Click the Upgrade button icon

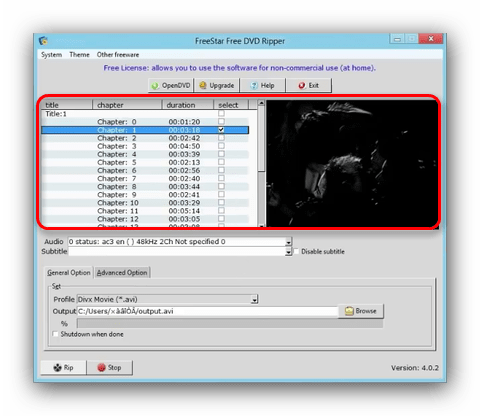(203, 85)
